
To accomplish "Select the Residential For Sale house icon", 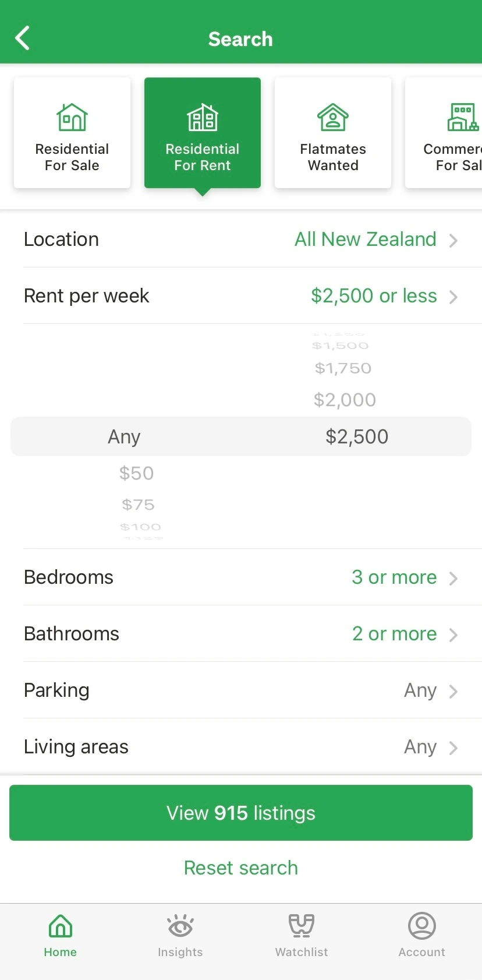I will (72, 117).
